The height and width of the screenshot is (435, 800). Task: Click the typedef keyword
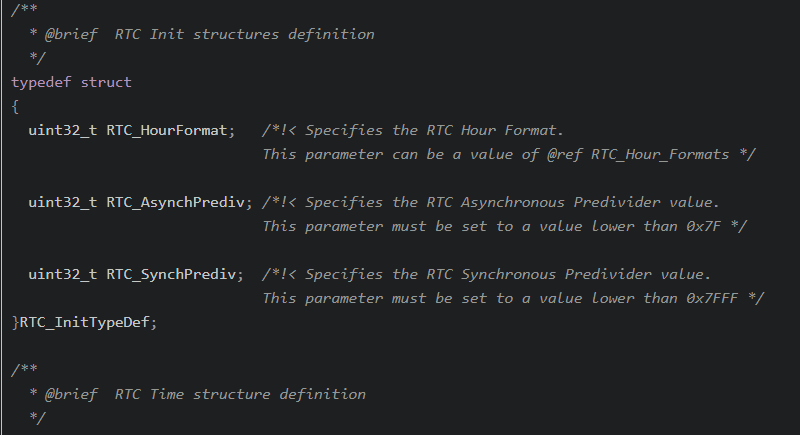(41, 83)
